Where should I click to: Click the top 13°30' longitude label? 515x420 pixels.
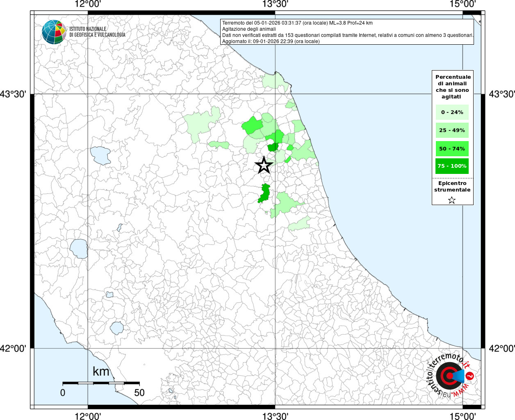[x=275, y=5]
